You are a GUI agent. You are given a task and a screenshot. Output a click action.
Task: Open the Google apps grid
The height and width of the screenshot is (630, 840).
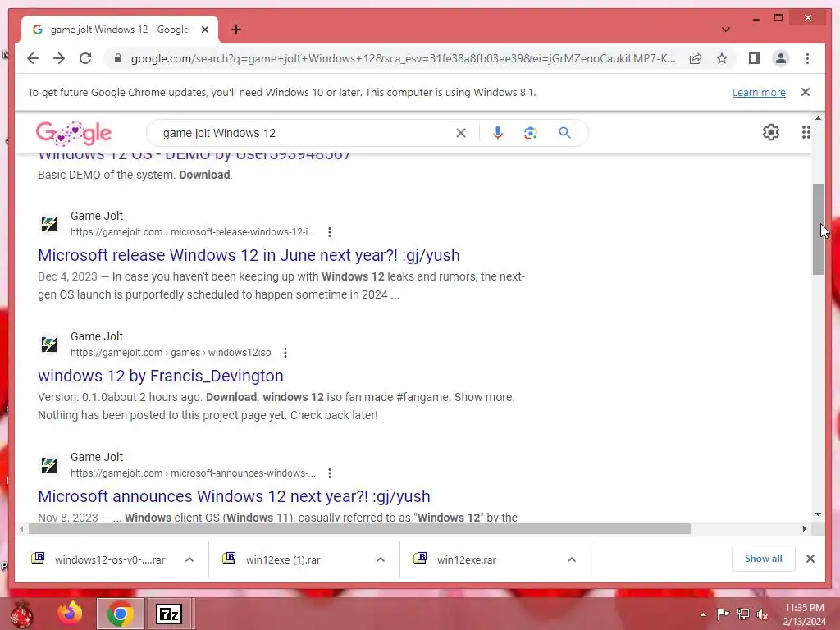tap(806, 132)
